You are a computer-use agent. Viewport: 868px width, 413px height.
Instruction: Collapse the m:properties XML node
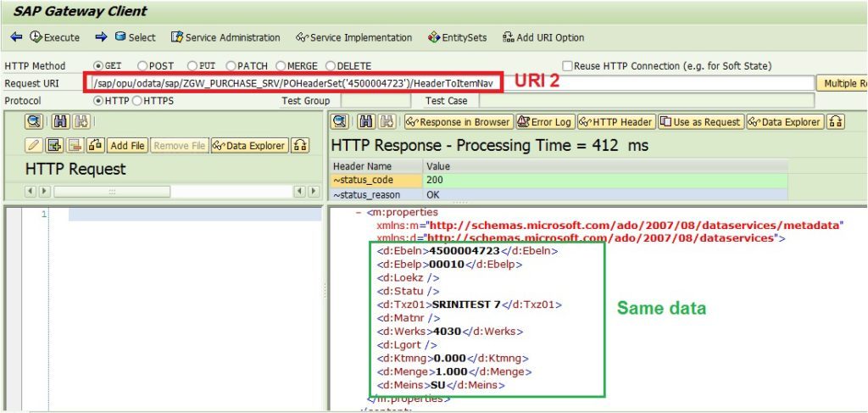click(359, 212)
